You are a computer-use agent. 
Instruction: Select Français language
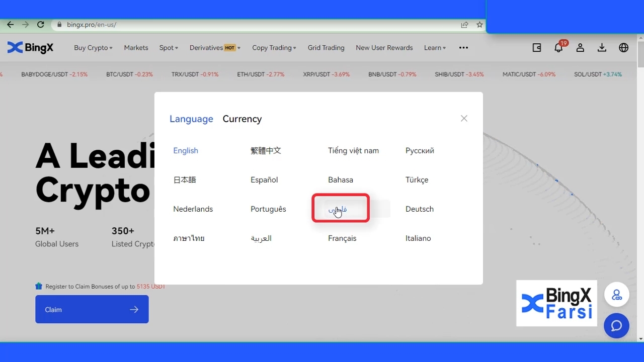(342, 238)
